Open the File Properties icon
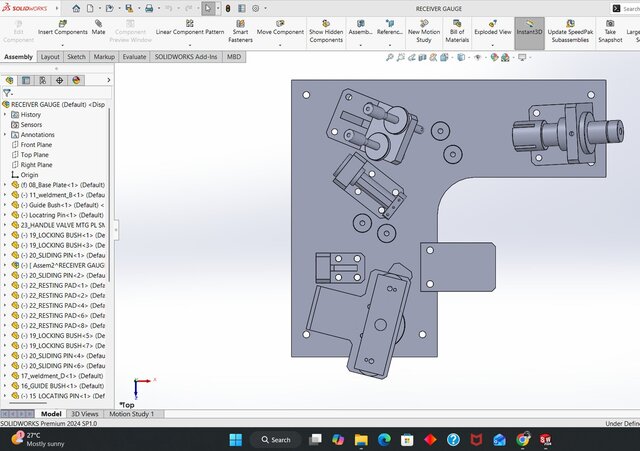This screenshot has height=451, width=640. (242, 8)
